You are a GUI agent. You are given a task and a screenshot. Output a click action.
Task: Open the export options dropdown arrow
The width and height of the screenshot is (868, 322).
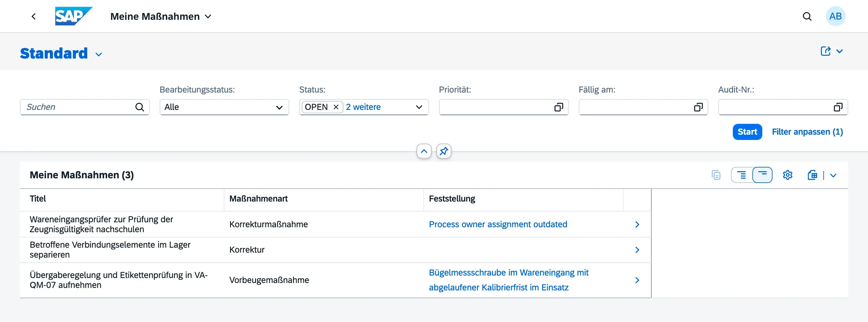click(x=833, y=175)
